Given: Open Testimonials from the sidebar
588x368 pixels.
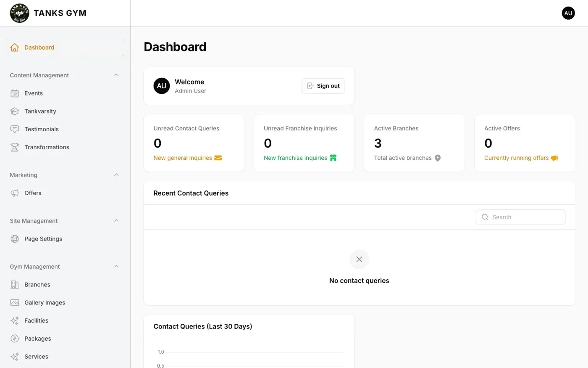Looking at the screenshot, I should pos(65,129).
